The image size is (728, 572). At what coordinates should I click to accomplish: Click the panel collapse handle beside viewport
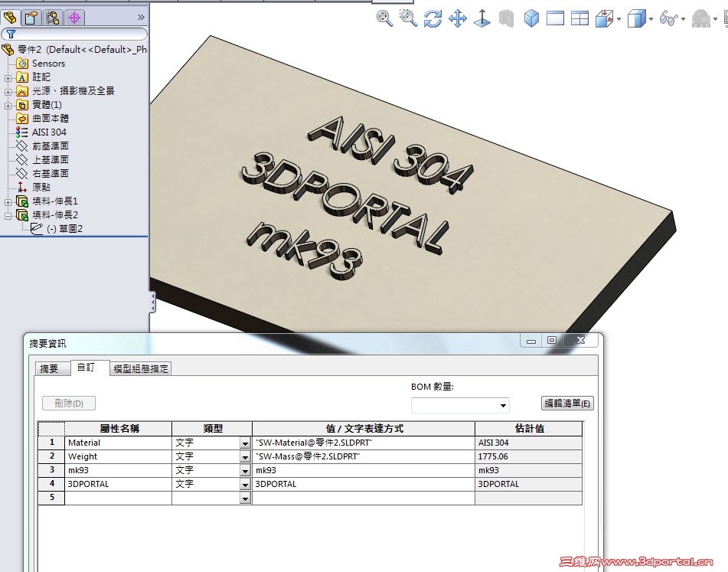pyautogui.click(x=152, y=302)
